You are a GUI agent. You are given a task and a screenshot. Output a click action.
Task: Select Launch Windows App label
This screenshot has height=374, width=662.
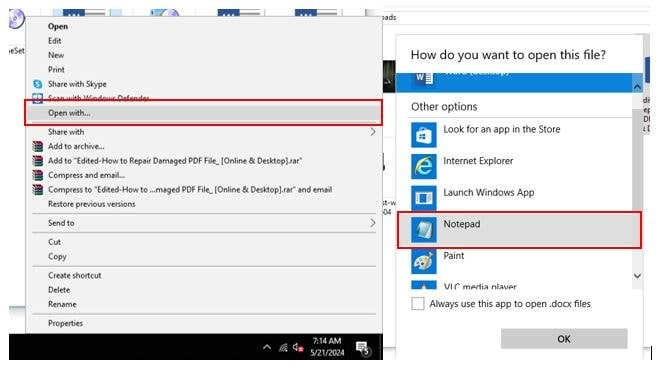(488, 192)
